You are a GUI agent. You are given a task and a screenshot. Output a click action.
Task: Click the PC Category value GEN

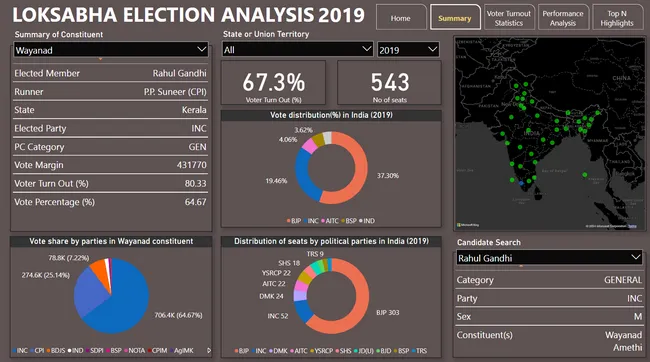click(197, 147)
